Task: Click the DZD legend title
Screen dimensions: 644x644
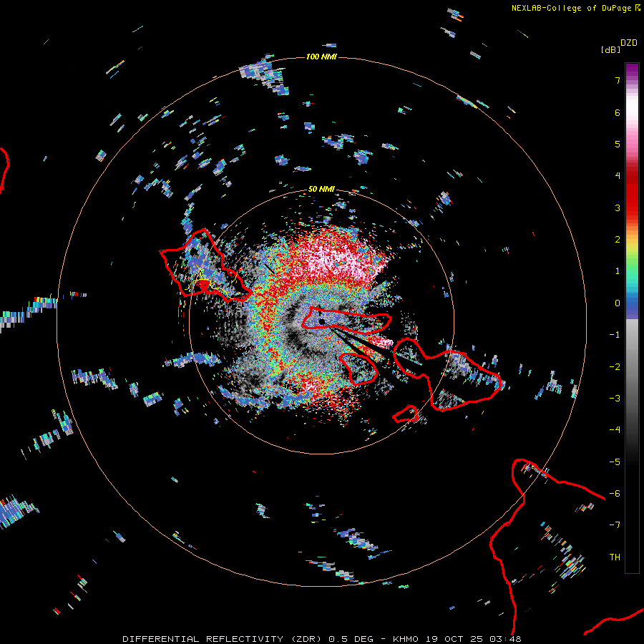Action: click(629, 42)
